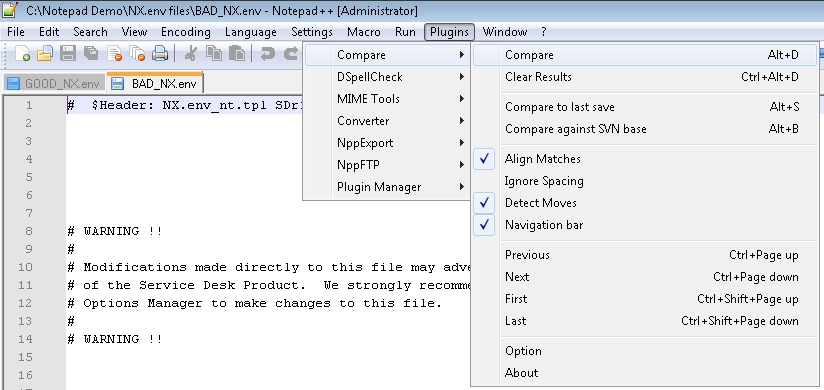Click the Save floppy disk icon

coord(68,53)
